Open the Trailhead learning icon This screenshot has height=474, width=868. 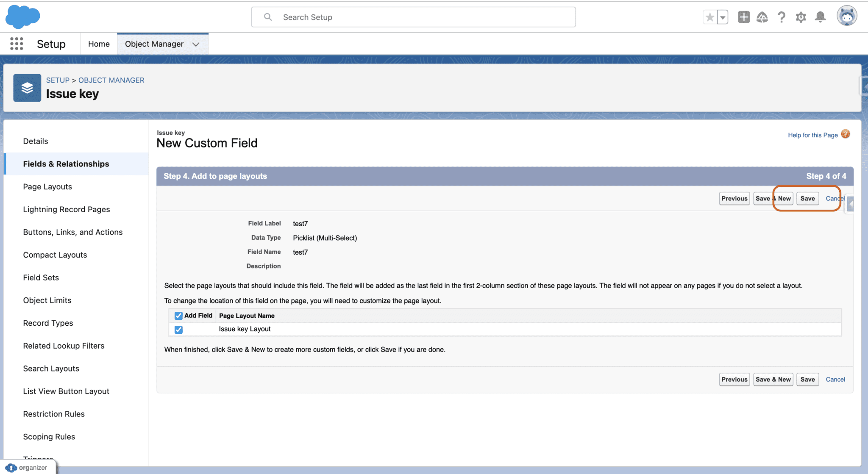[x=762, y=17]
